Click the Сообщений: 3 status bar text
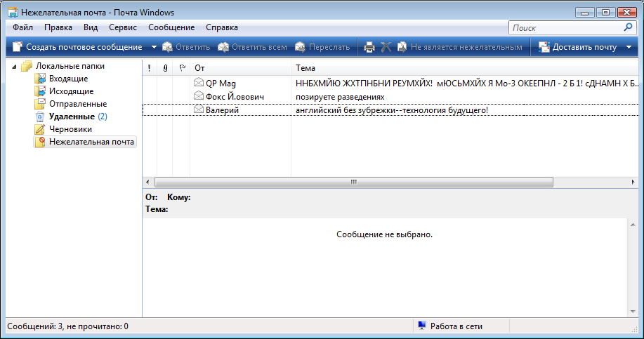Viewport: 644px width, 339px height. coord(67,326)
